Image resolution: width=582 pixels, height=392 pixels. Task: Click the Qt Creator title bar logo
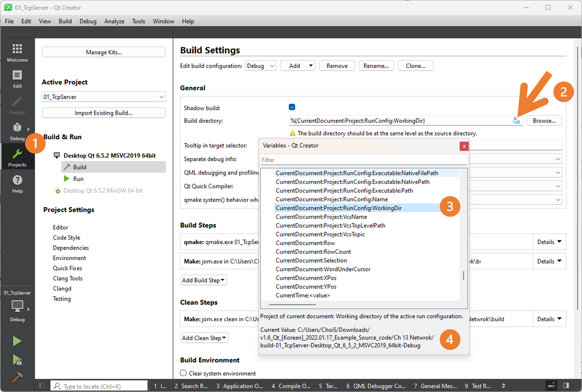(8, 7)
